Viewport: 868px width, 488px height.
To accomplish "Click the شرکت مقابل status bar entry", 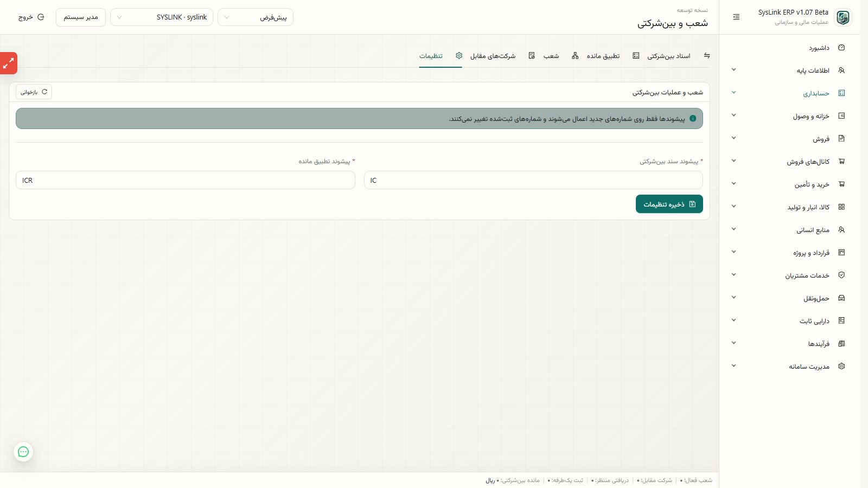I will [x=654, y=480].
